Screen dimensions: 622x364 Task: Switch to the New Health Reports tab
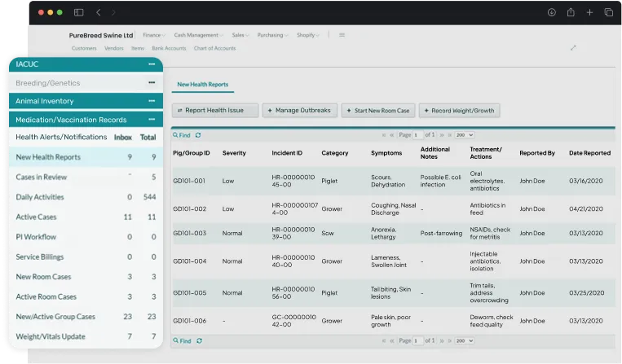(x=203, y=85)
